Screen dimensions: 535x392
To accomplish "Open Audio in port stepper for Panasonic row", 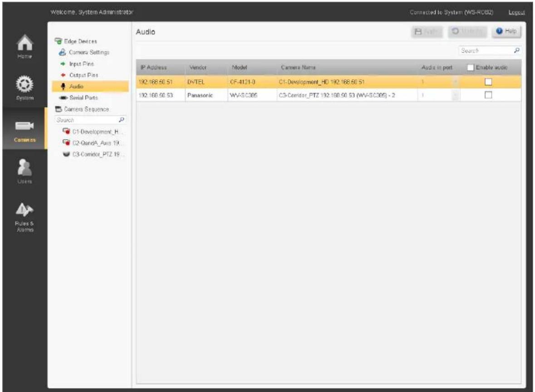I will (x=455, y=95).
